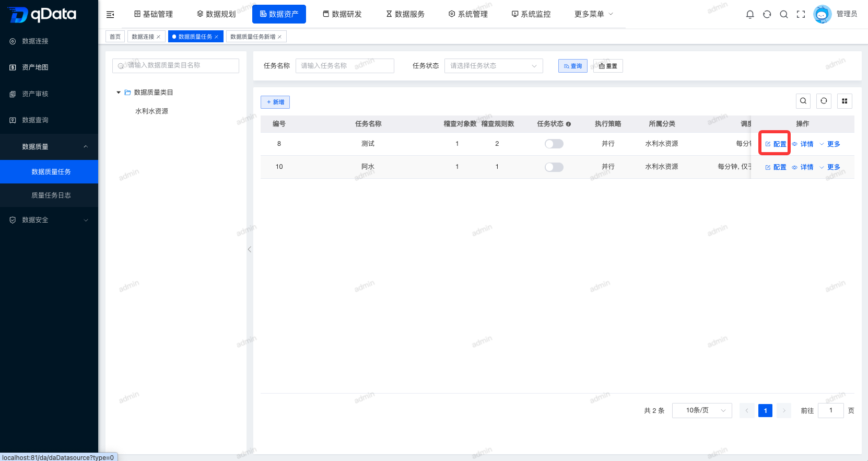Click 配置 for the 阿水 task

click(x=776, y=167)
